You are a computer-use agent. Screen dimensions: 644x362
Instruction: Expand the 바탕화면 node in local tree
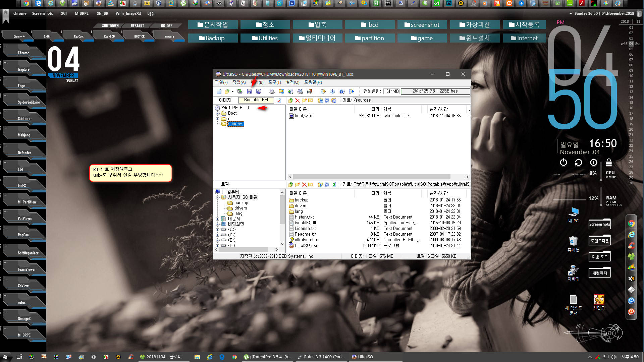click(x=217, y=224)
